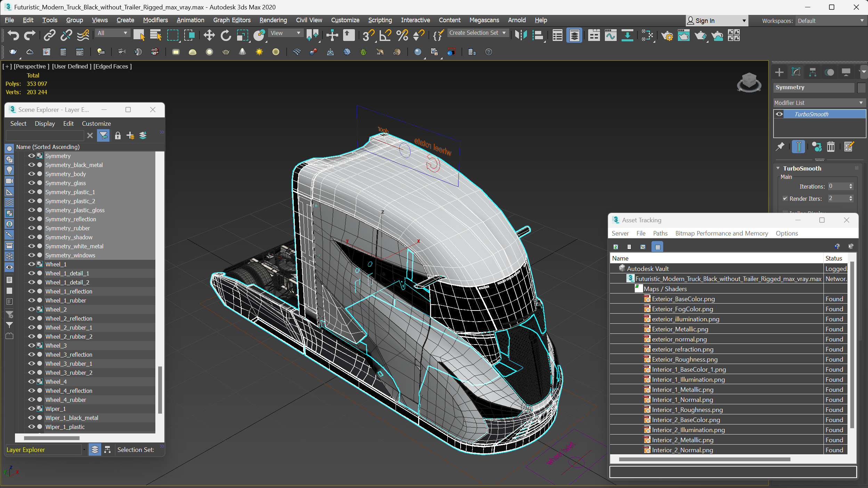Open the Modifiers menu
The width and height of the screenshot is (868, 488).
[x=155, y=20]
